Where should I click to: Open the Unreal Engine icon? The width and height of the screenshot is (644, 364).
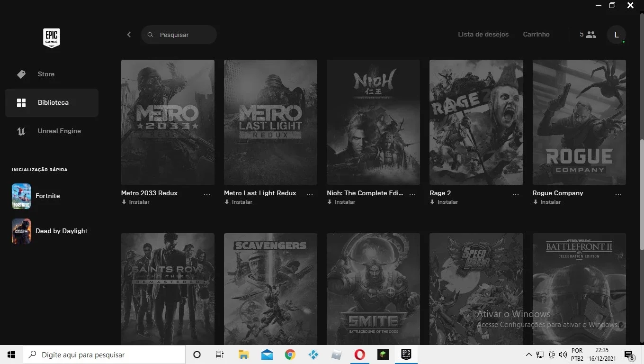(21, 131)
